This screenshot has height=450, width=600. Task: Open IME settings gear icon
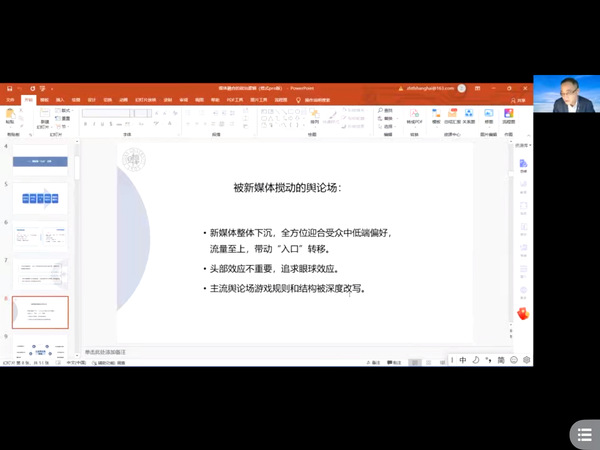[527, 360]
